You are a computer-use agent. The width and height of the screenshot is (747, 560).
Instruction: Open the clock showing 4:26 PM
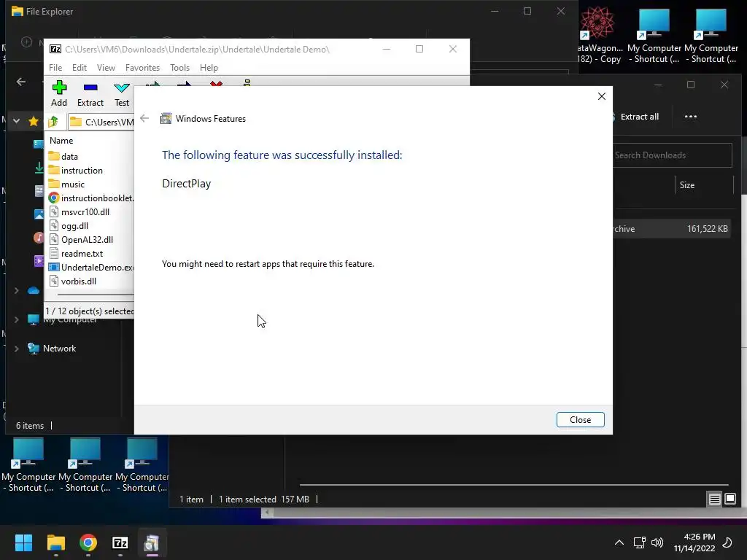pos(694,542)
